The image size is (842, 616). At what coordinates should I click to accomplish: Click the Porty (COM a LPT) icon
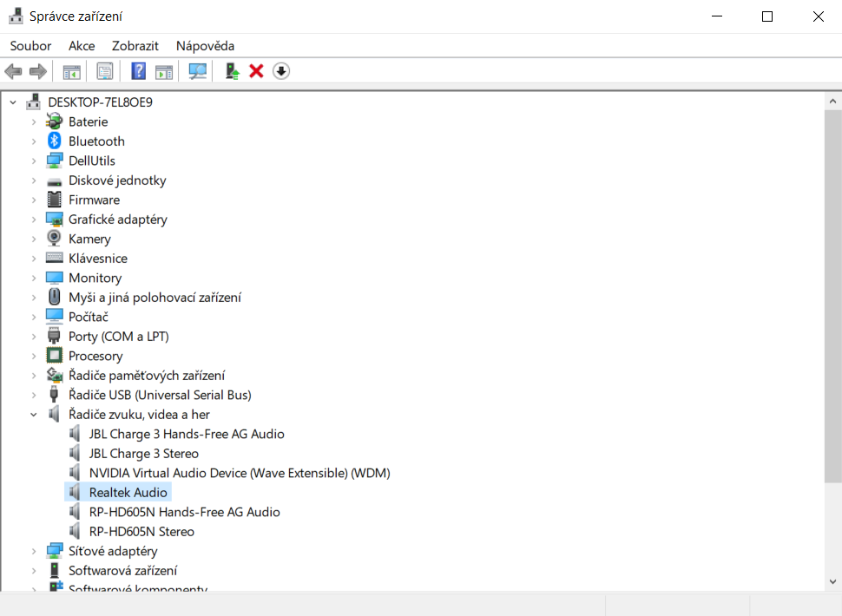pos(54,336)
